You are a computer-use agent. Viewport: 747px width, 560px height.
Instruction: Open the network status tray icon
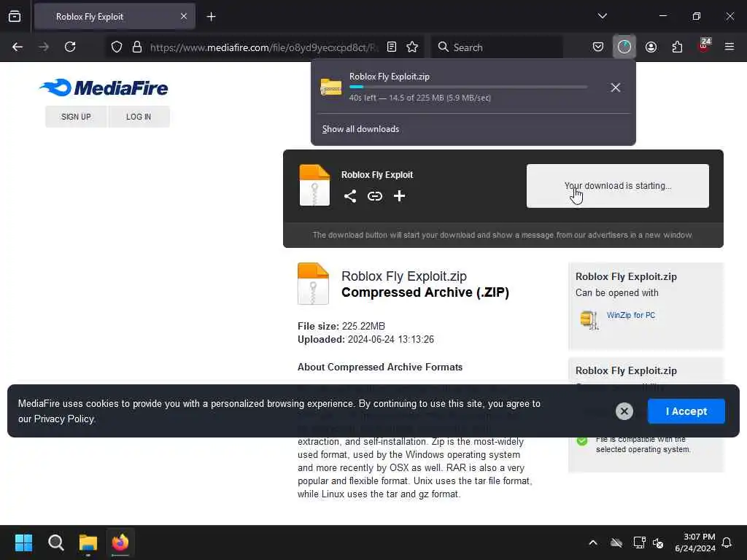click(639, 542)
